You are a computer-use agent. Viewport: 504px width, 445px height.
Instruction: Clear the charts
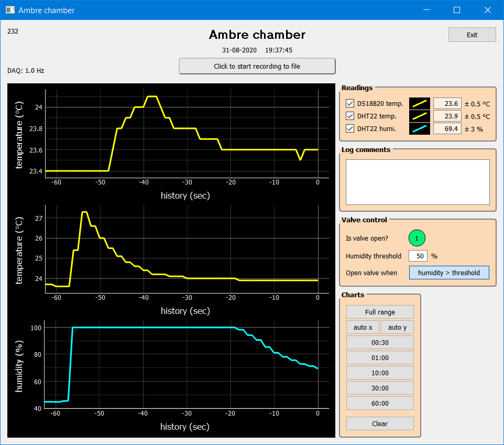click(x=380, y=424)
